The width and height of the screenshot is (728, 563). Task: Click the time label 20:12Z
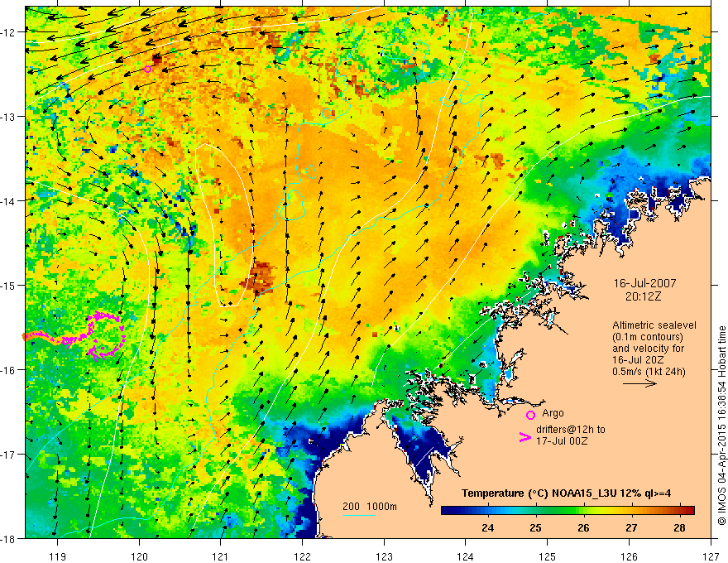pyautogui.click(x=643, y=296)
